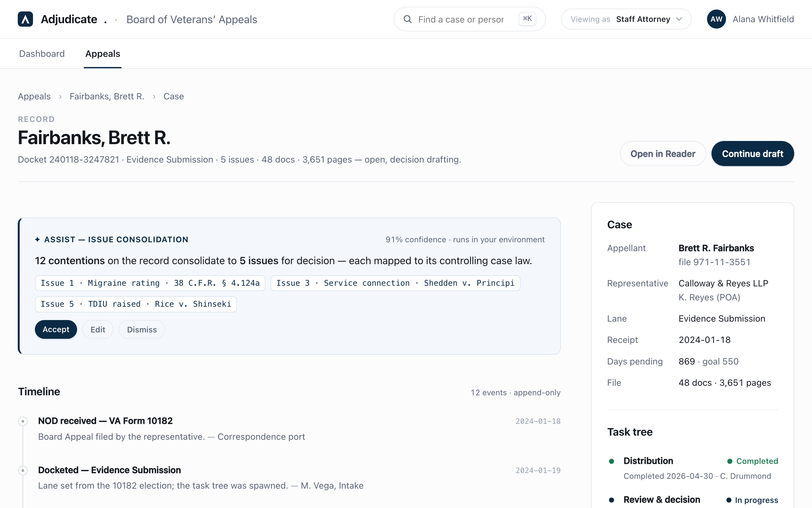This screenshot has width=812, height=508.
Task: Switch to the Dashboard tab
Action: click(42, 54)
